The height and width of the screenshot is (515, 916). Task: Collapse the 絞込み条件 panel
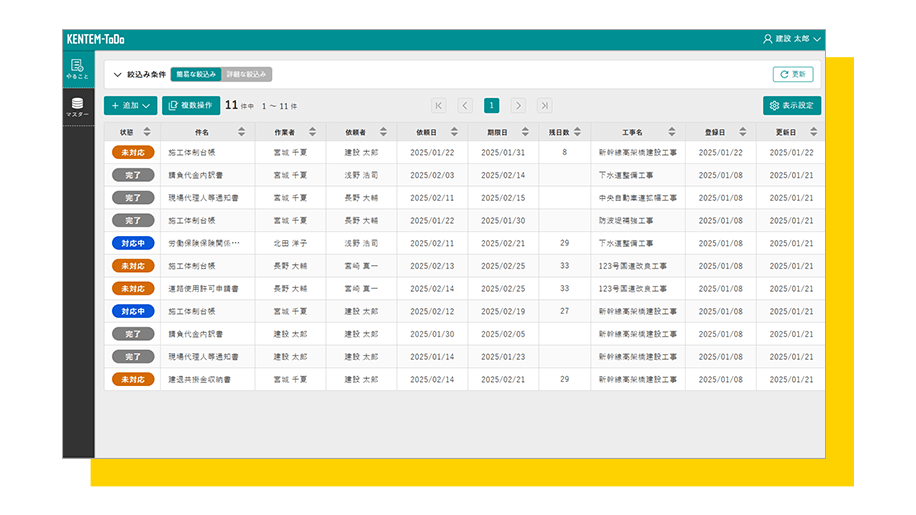[x=117, y=74]
